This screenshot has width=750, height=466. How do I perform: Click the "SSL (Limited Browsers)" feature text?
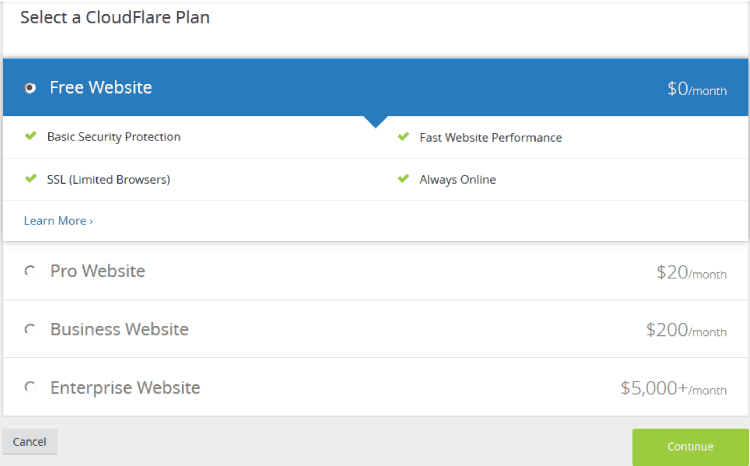[109, 179]
